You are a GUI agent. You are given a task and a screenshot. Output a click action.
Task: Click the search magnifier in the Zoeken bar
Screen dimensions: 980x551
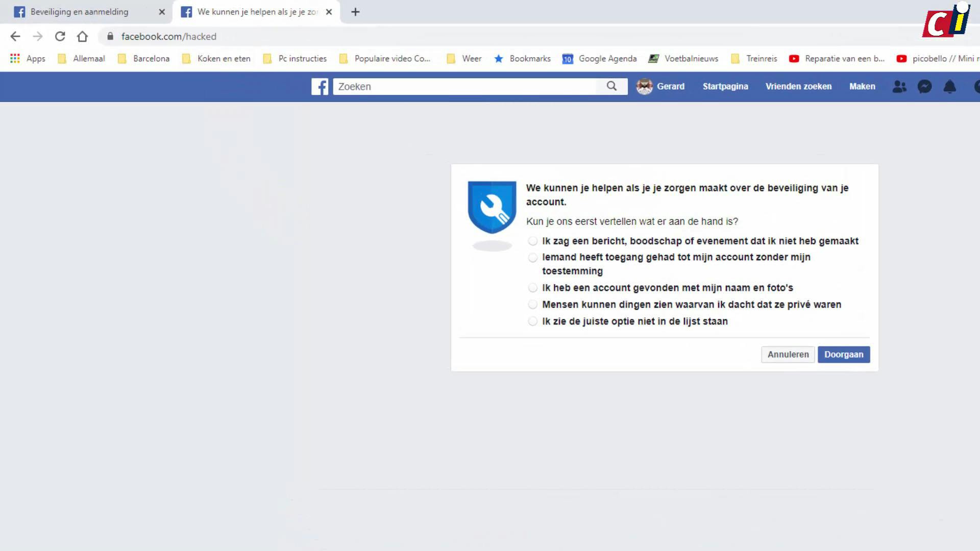point(611,87)
